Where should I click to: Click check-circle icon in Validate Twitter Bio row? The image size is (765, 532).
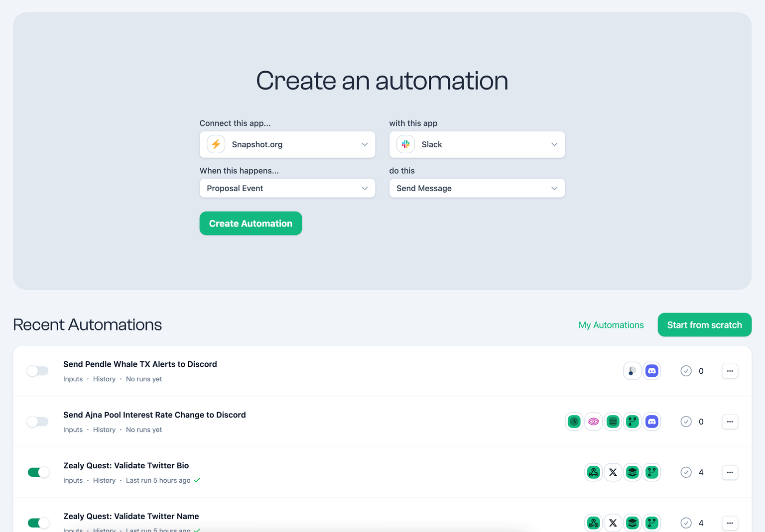pyautogui.click(x=686, y=472)
